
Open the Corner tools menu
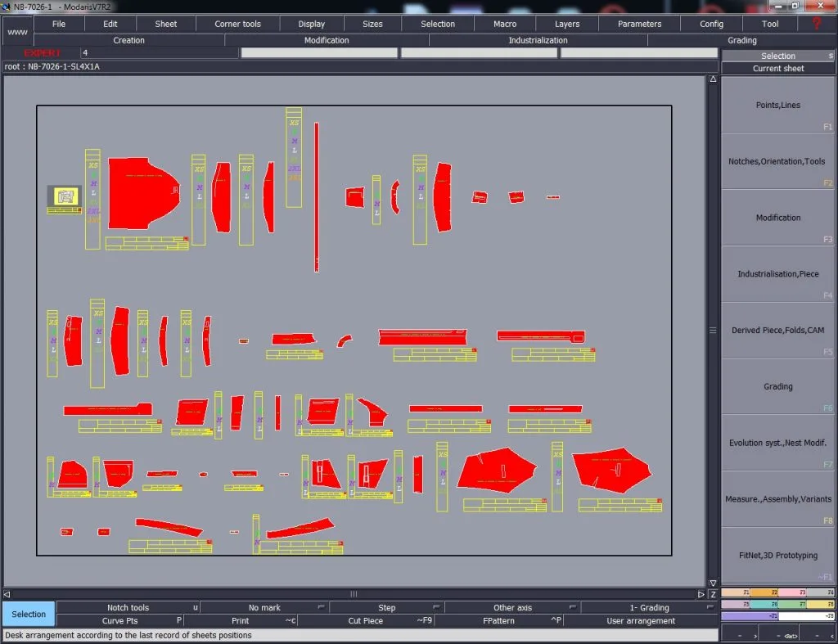[238, 24]
